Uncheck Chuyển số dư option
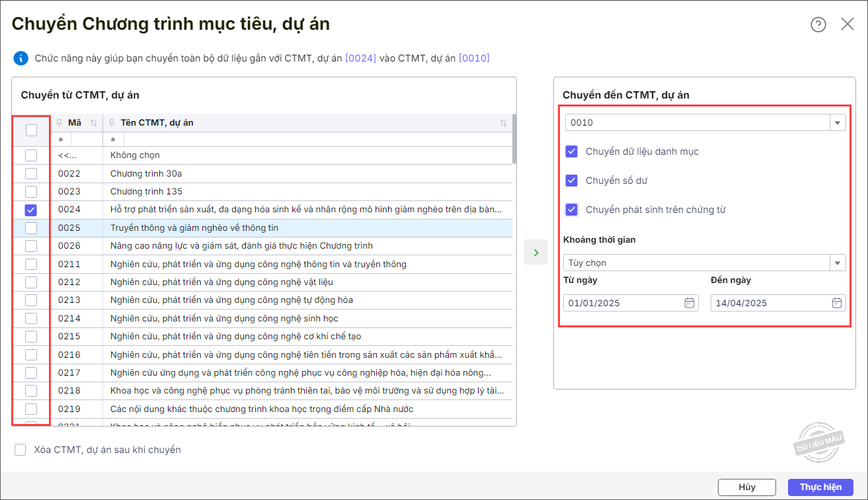 click(572, 181)
